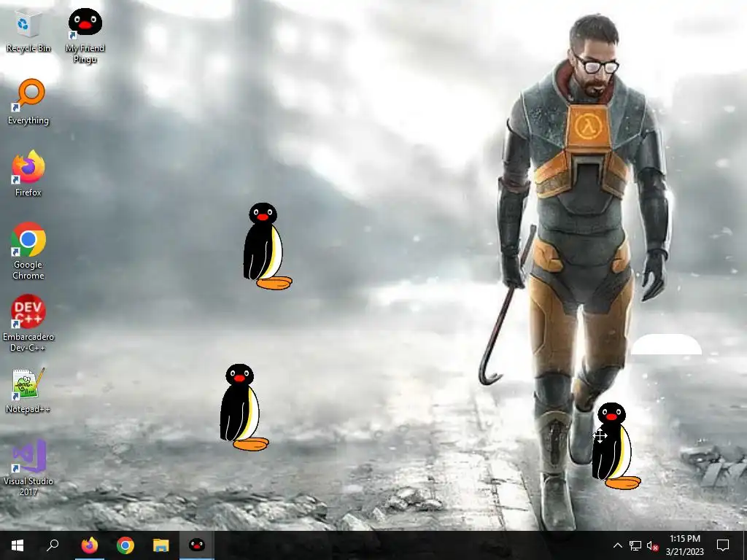Viewport: 747px width, 560px height.
Task: Select the My Friend Pingu shortcut
Action: 85,35
